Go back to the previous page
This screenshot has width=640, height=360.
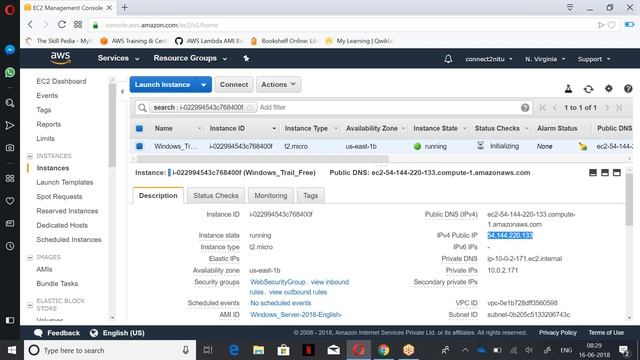[30, 24]
